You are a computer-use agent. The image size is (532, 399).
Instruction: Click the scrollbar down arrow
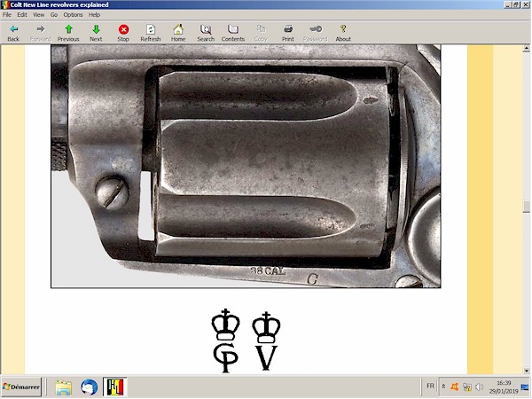tap(526, 371)
